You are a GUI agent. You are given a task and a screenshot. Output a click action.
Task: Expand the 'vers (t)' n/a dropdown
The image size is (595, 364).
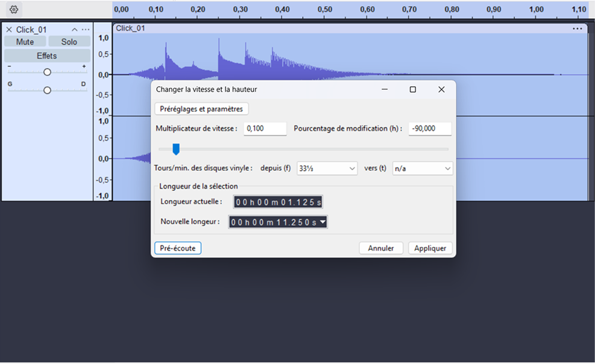(422, 169)
